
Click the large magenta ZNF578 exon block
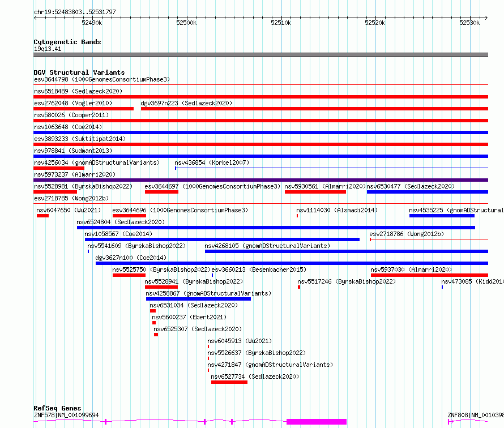tap(317, 422)
